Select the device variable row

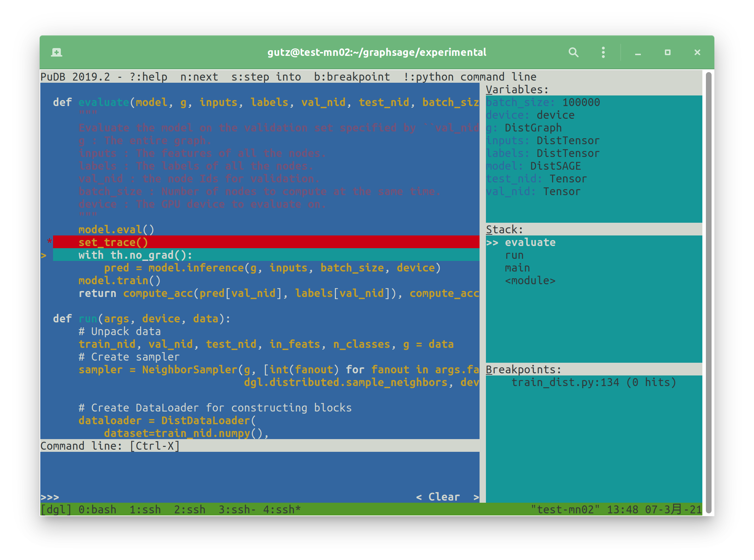pyautogui.click(x=594, y=115)
